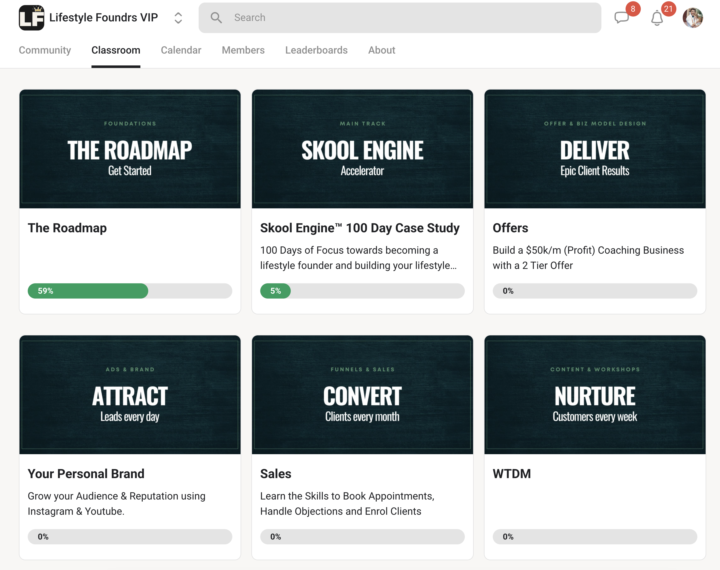720x570 pixels.
Task: Click the 'Lifestyle Foundrs VIP' group name
Action: tap(103, 17)
